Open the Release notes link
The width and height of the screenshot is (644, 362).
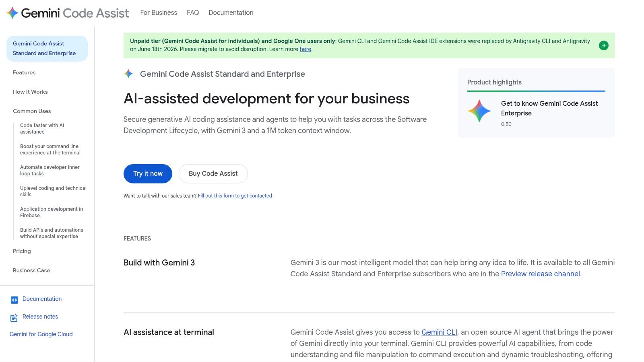click(40, 317)
